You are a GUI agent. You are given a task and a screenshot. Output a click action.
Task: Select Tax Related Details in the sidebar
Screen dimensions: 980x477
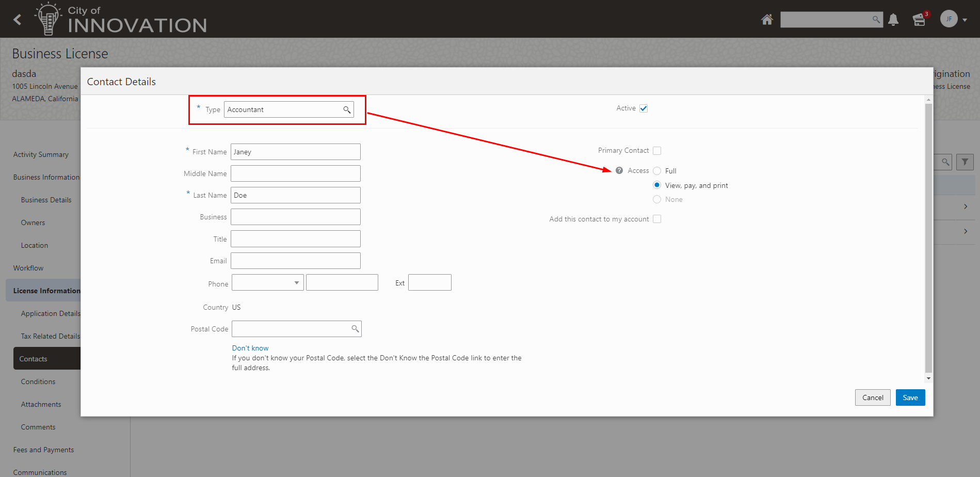pyautogui.click(x=51, y=336)
